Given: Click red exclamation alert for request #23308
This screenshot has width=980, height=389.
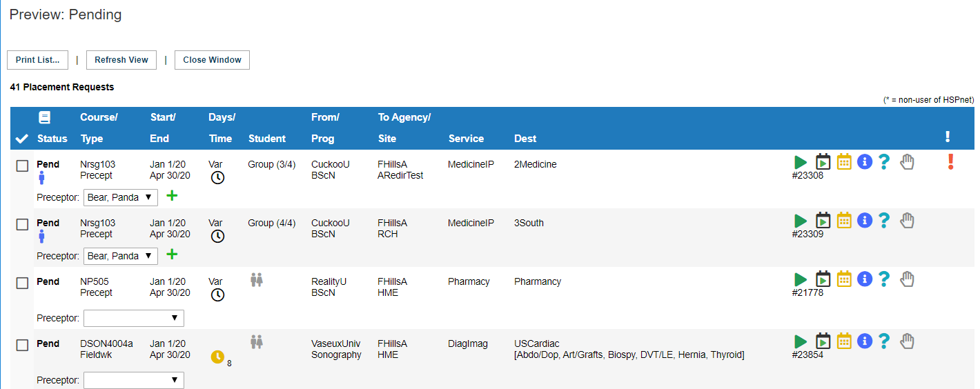Looking at the screenshot, I should pyautogui.click(x=951, y=161).
